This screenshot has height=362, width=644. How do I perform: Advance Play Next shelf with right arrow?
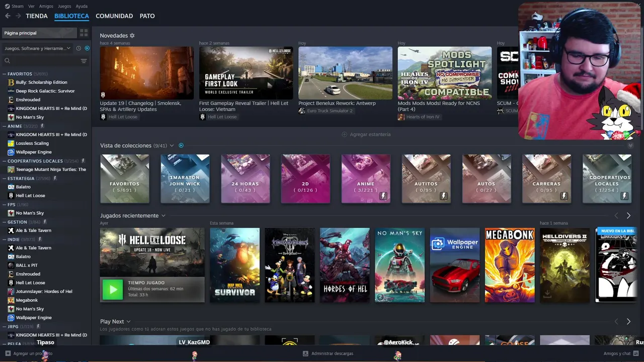click(x=628, y=321)
